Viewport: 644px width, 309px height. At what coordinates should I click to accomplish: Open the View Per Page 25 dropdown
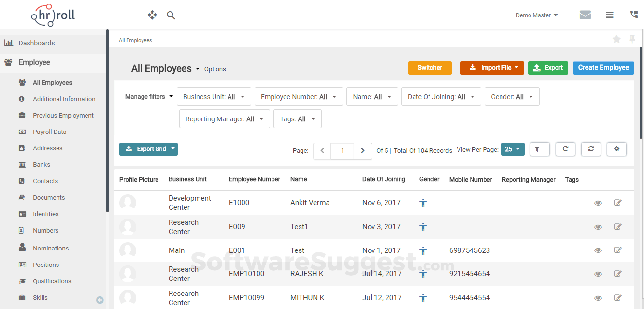513,149
